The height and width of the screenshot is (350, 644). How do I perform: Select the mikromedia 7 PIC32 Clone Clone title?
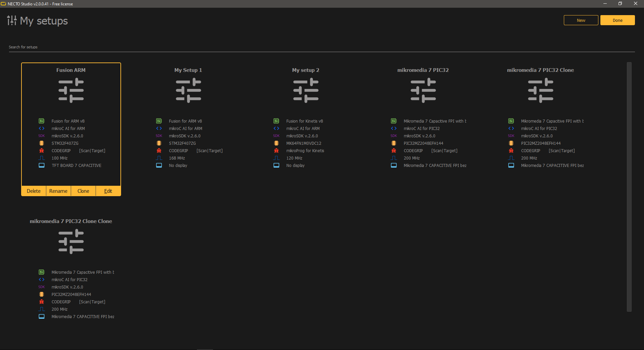(x=71, y=221)
